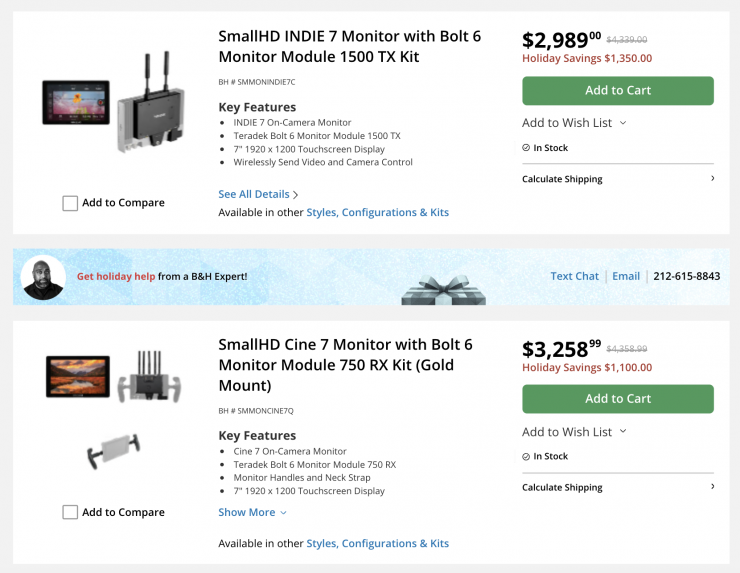Image resolution: width=740 pixels, height=573 pixels.
Task: Open See All Details for INDIE 7 kit
Action: tap(258, 194)
